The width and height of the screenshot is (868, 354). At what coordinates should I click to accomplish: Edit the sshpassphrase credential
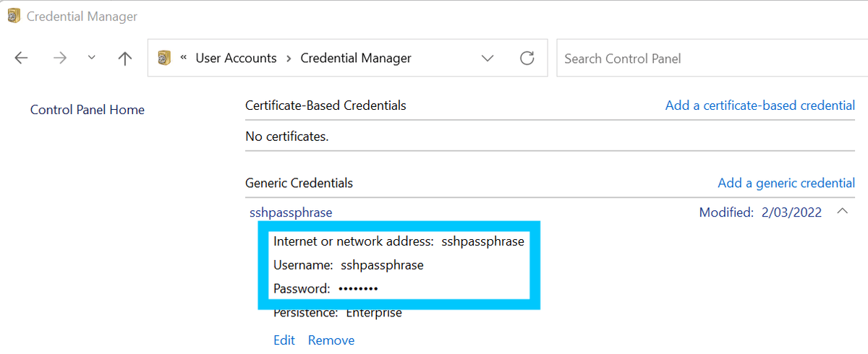pos(284,340)
